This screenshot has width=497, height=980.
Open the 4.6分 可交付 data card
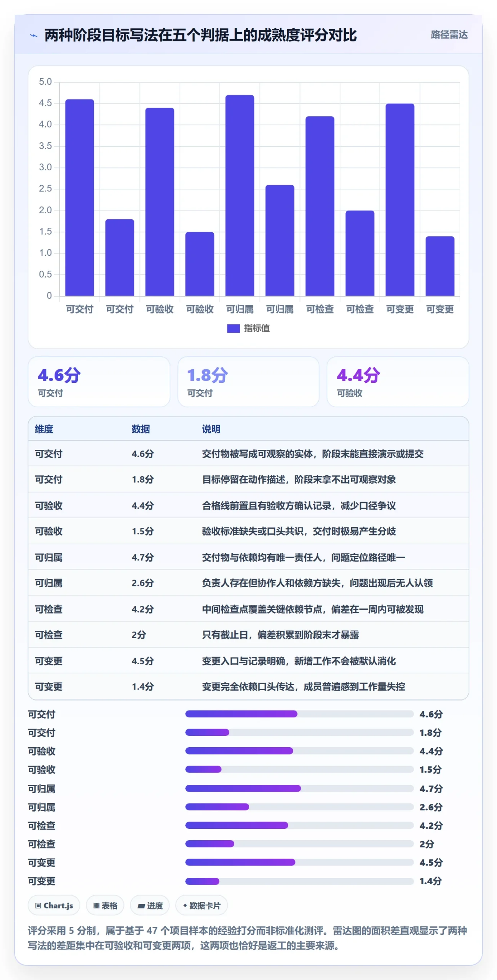tap(99, 382)
